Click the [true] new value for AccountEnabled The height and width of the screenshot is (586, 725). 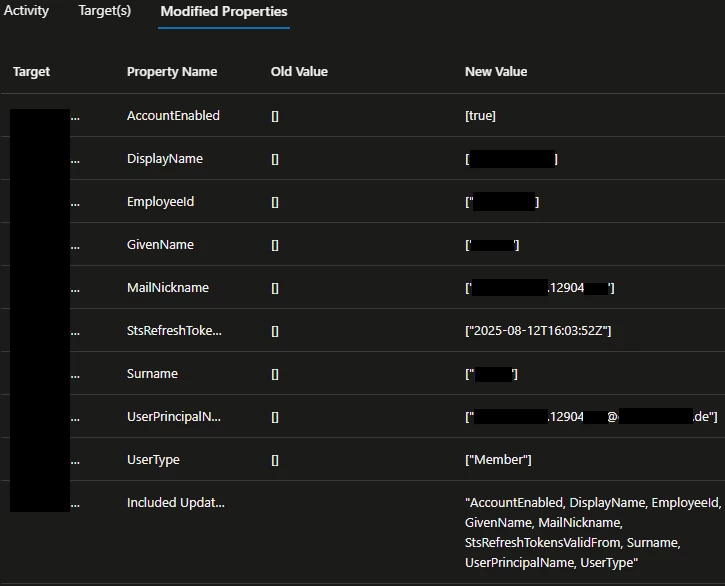[x=480, y=116]
